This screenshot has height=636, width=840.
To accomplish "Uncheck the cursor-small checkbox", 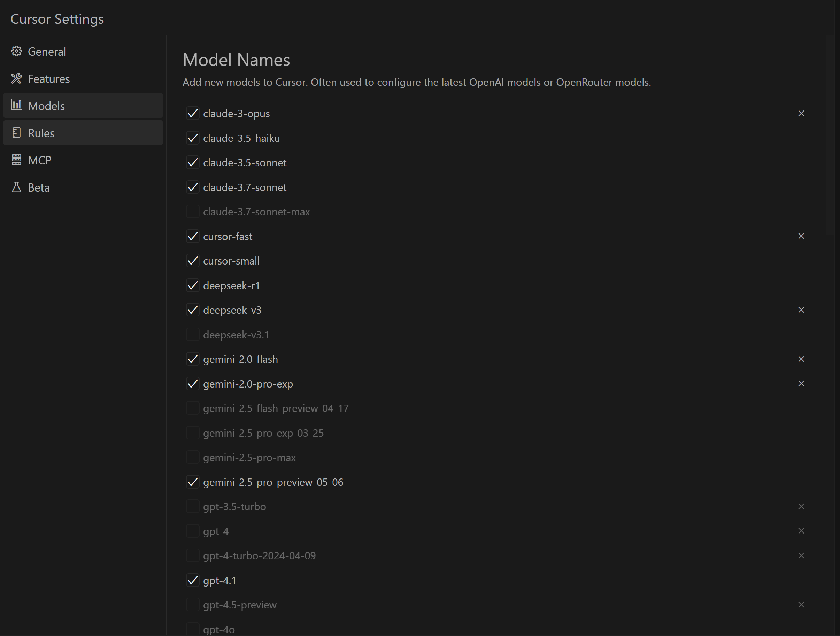I will coord(193,261).
